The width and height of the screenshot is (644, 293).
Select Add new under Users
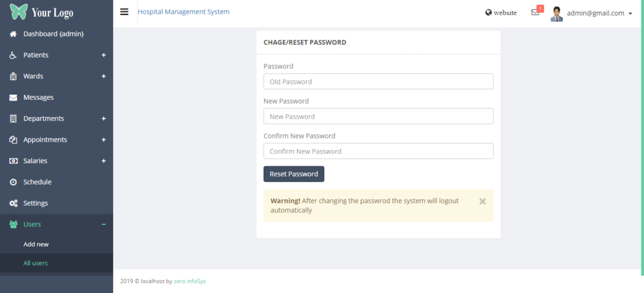coord(36,244)
